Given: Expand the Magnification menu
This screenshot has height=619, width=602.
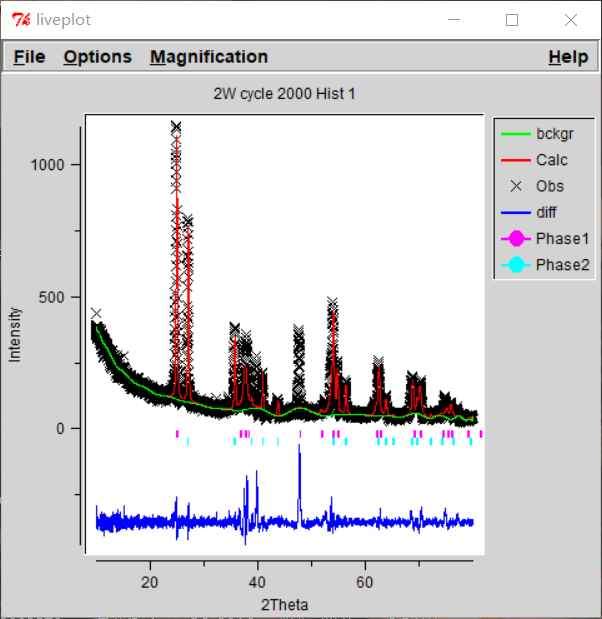Looking at the screenshot, I should [x=208, y=57].
